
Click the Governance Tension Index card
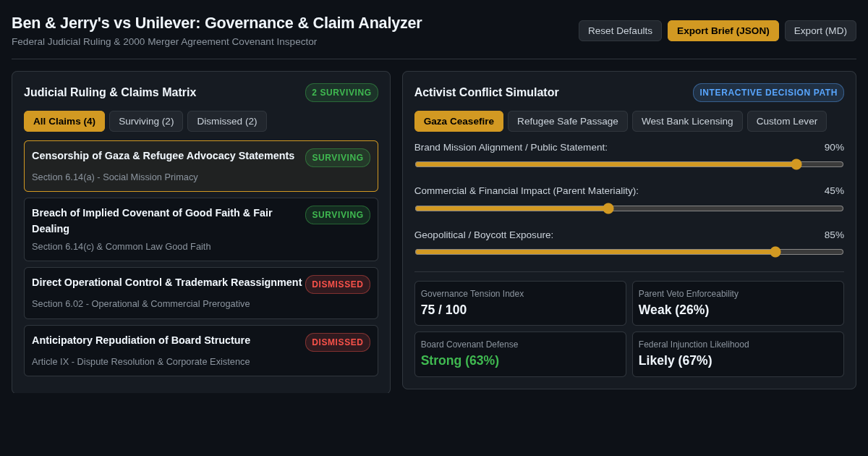pos(520,303)
